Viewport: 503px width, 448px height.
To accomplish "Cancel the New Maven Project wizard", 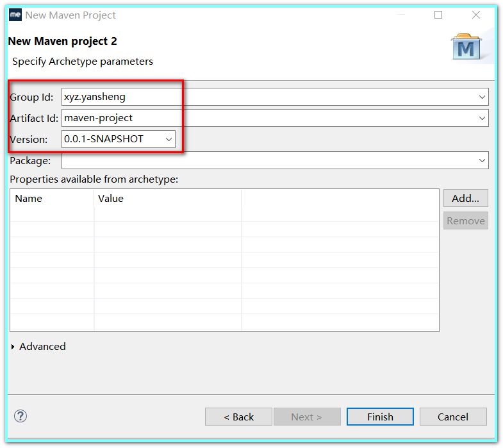I will [453, 417].
